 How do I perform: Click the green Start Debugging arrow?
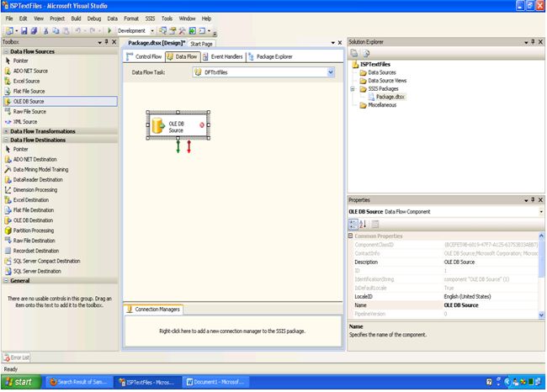click(x=109, y=30)
